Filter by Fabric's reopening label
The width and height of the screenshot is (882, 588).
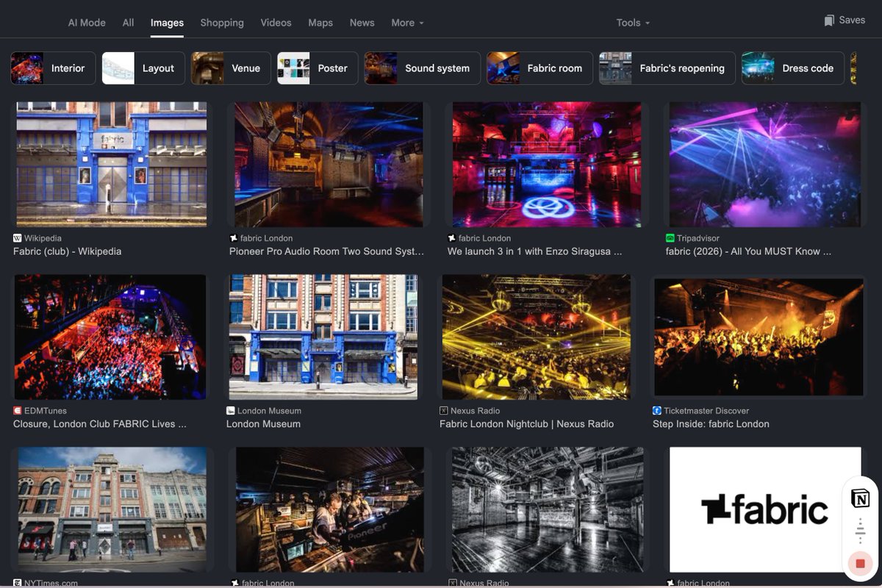pos(682,68)
